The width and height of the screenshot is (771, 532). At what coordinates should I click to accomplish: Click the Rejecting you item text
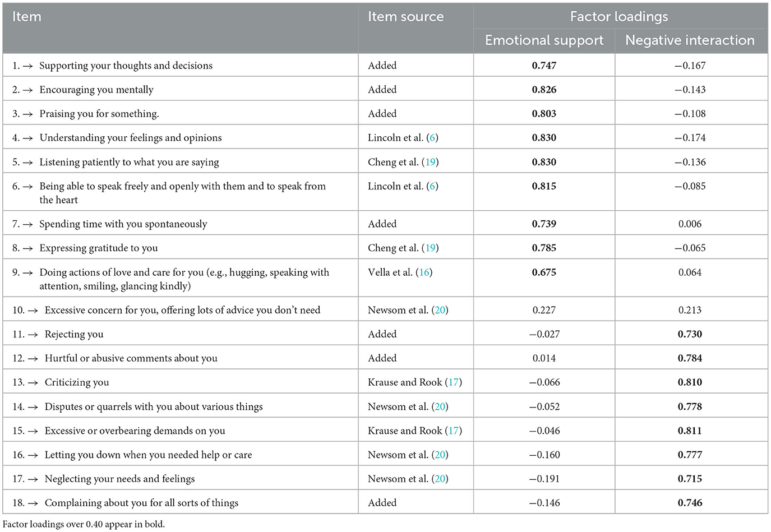point(74,334)
